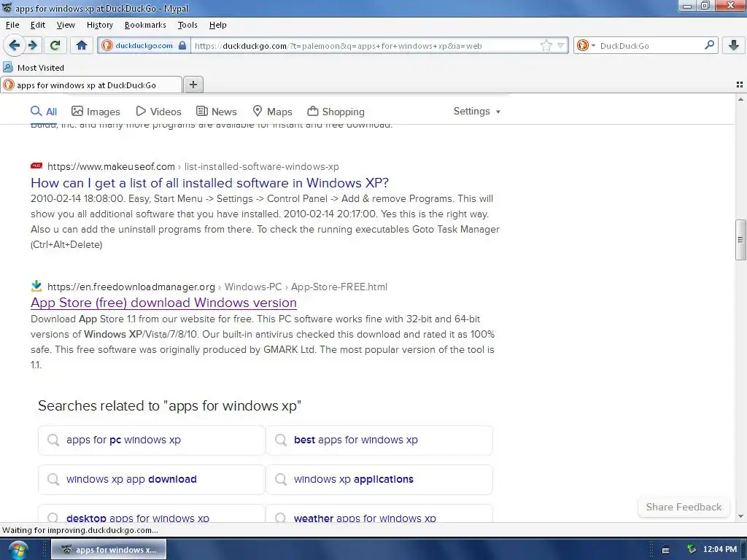Open 'How can I get a list of all installed software' link

coord(209,183)
